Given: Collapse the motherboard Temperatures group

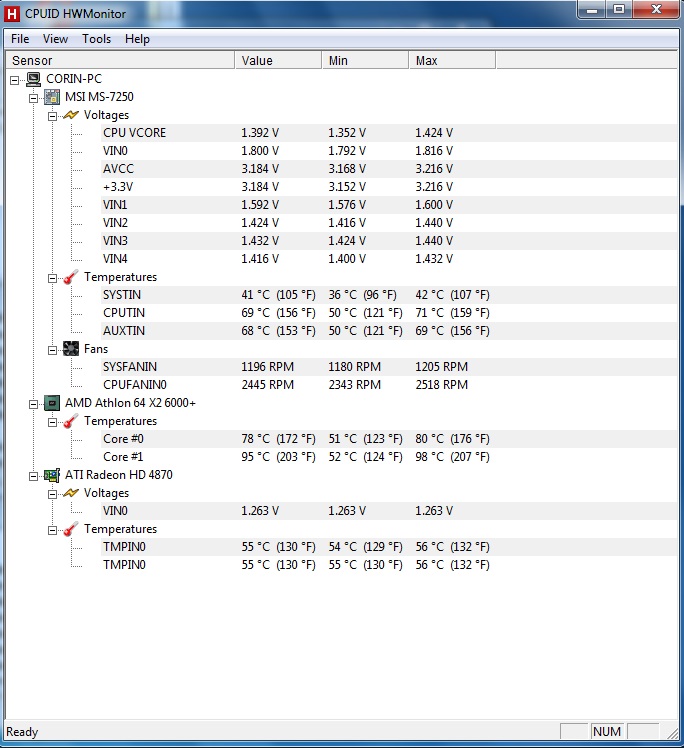Looking at the screenshot, I should point(52,279).
